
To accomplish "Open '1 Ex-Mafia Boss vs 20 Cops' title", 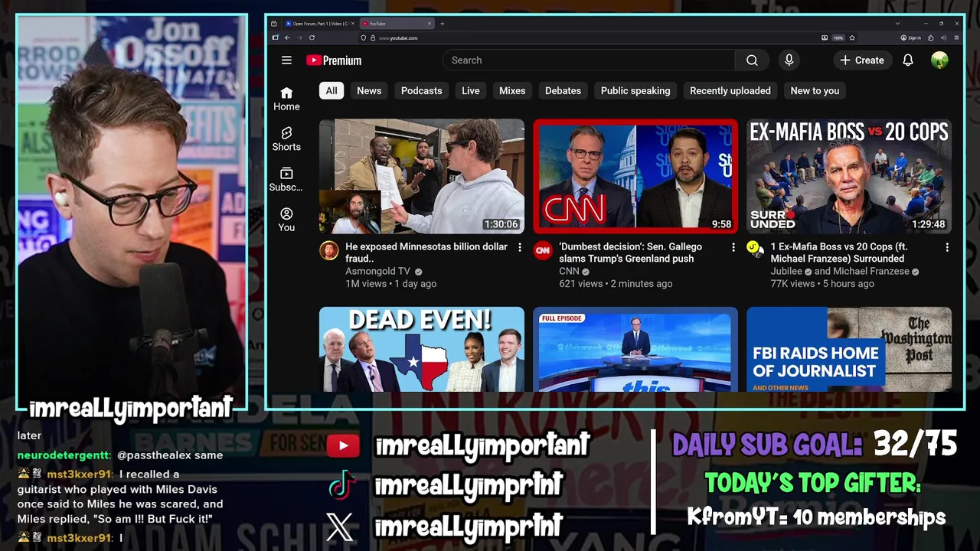I will (x=839, y=253).
